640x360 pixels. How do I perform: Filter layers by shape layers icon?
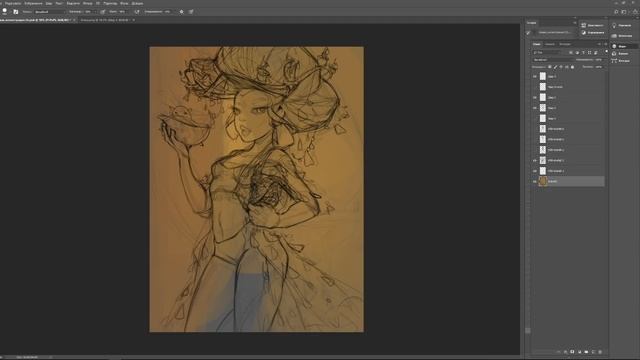coord(589,53)
